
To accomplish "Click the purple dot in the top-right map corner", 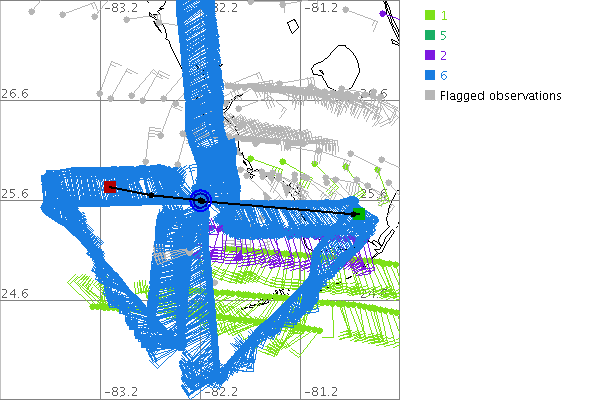I will pyautogui.click(x=384, y=13).
